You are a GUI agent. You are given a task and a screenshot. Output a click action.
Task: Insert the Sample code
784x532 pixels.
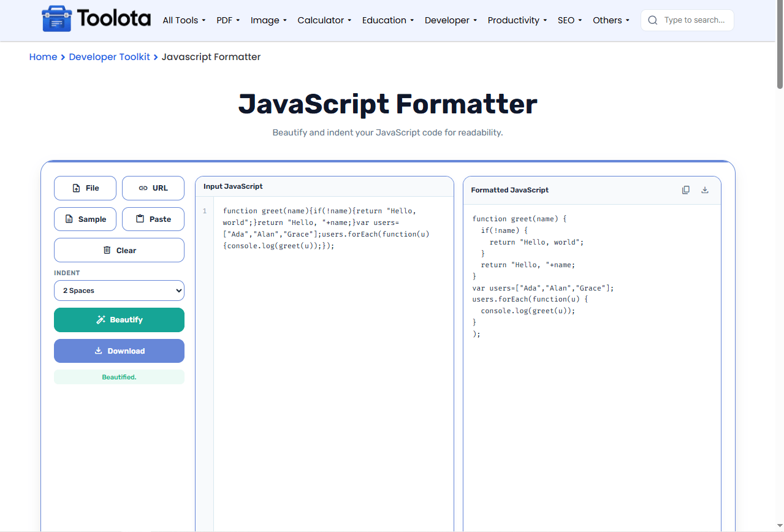click(x=85, y=219)
